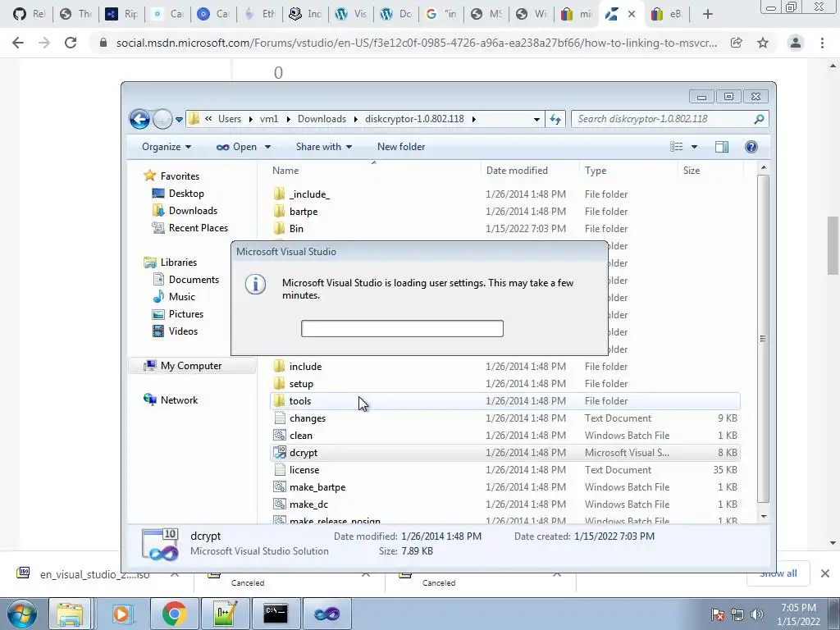Expand the view options dropdown arrow
Screen dimensions: 840x630
tap(694, 147)
